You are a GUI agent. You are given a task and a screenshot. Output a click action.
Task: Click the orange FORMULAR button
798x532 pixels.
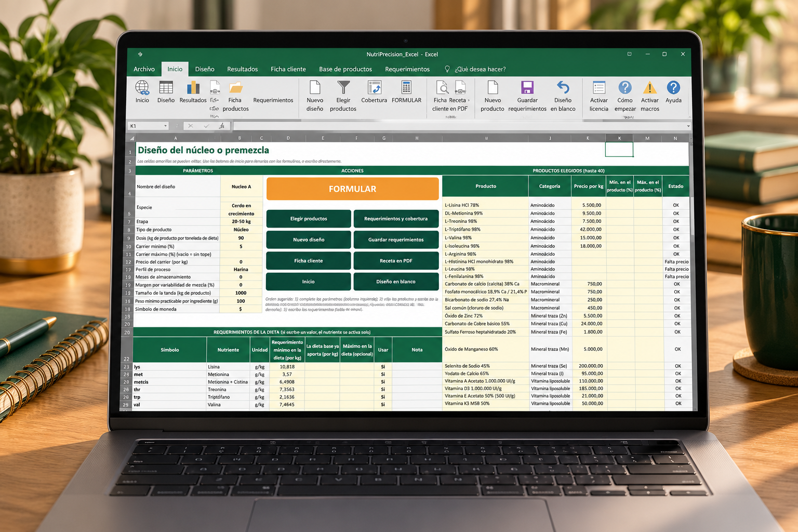coord(352,189)
